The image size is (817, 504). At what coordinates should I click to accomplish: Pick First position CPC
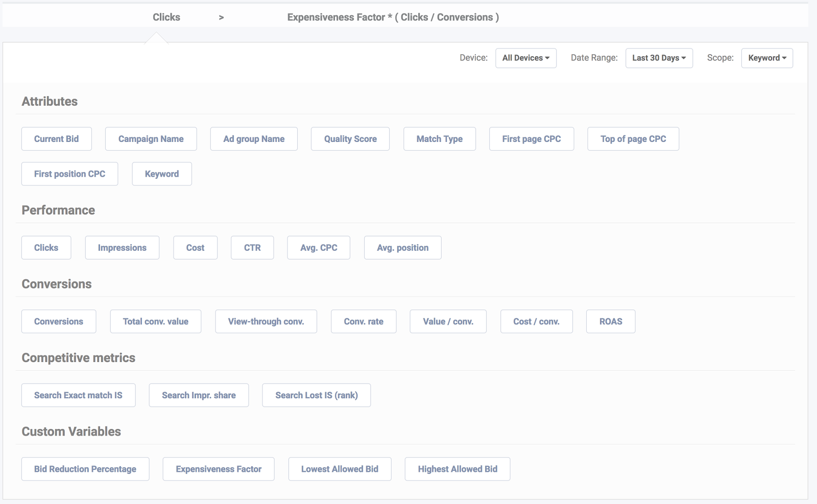pos(70,174)
